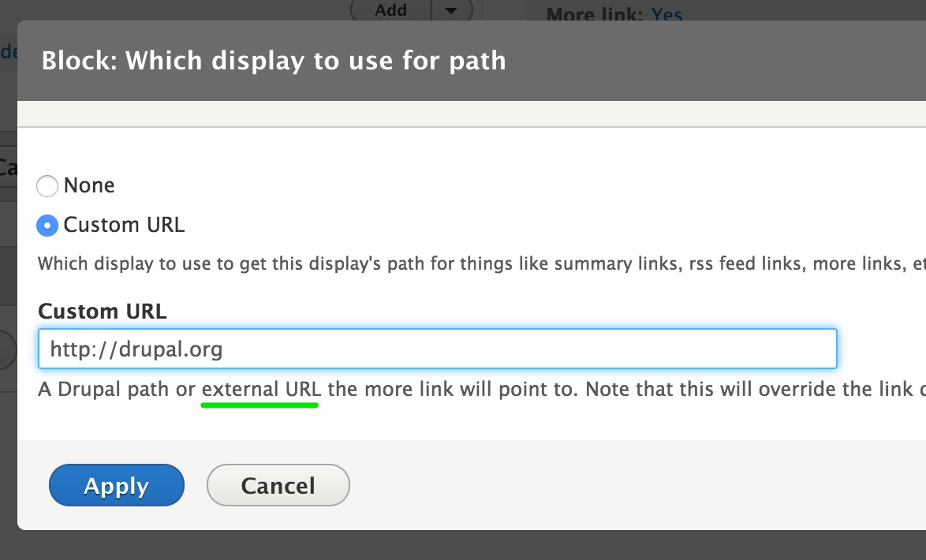Click the dark overlay below the dialog
The image size is (926, 560).
coord(463,546)
